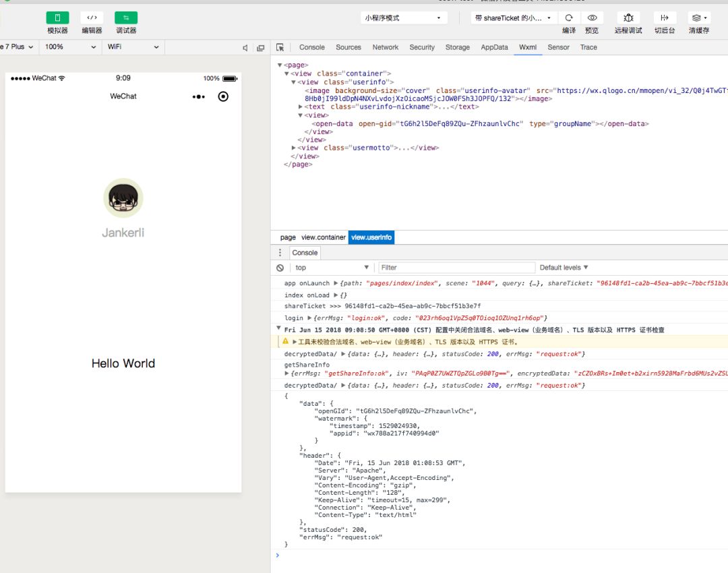This screenshot has width=728, height=573.
Task: Click the 'view.container' breadcrumb
Action: [324, 237]
